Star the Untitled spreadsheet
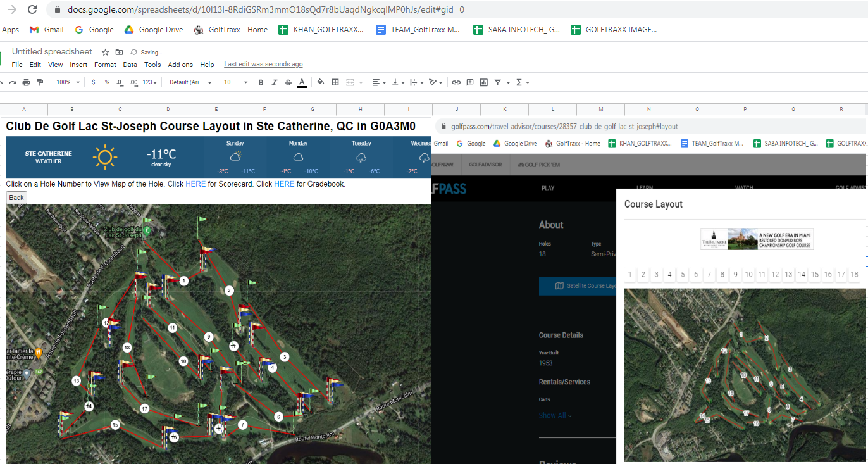Screen dimensions: 868x464 click(106, 52)
